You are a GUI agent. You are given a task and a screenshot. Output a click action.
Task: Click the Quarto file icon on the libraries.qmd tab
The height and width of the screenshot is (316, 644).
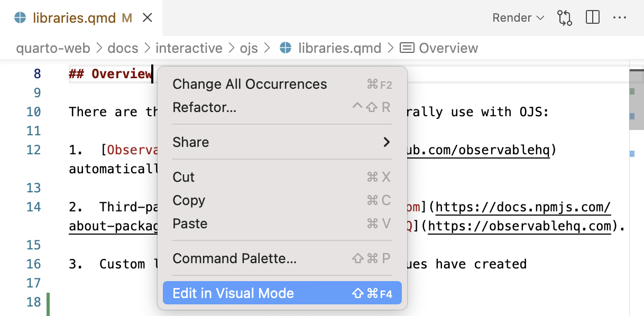coord(20,17)
